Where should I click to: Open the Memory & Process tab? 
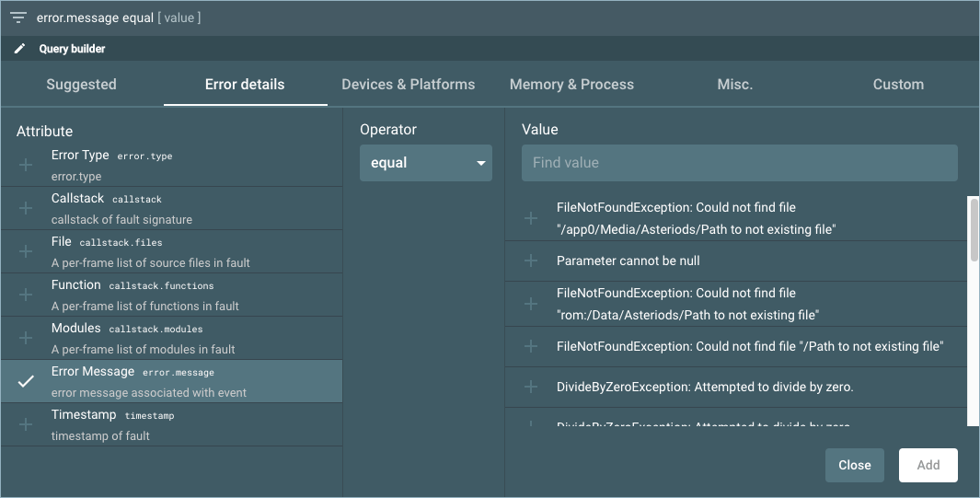point(571,85)
